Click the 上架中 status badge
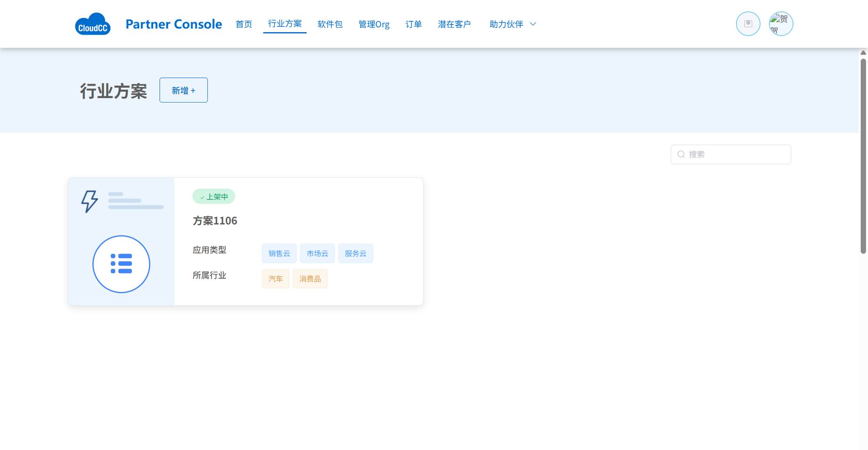The image size is (868, 450). (214, 197)
